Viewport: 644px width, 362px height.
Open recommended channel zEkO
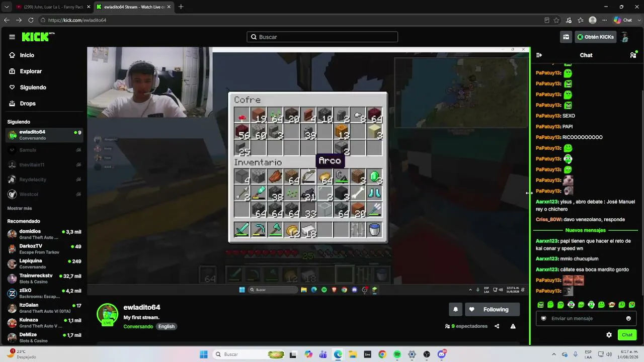pyautogui.click(x=44, y=294)
